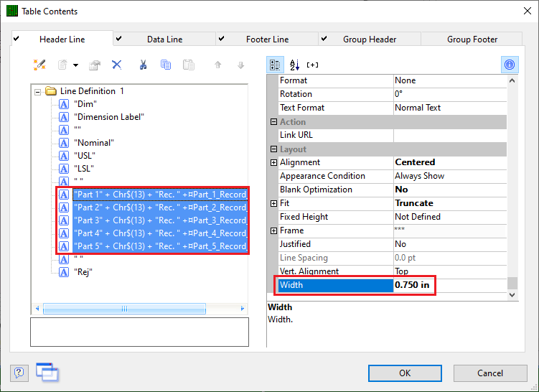Collapse the Line Definition 1 tree node
539x392 pixels.
(38, 92)
